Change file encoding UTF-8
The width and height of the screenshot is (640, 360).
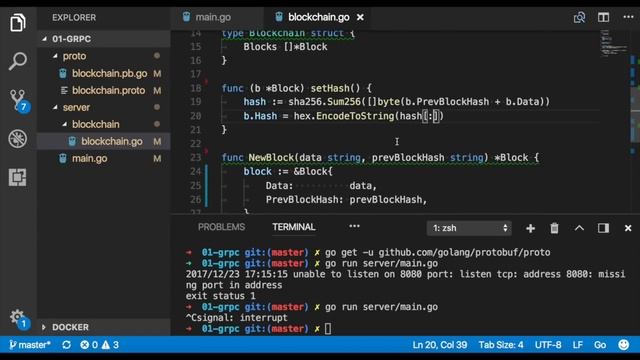[x=548, y=345]
